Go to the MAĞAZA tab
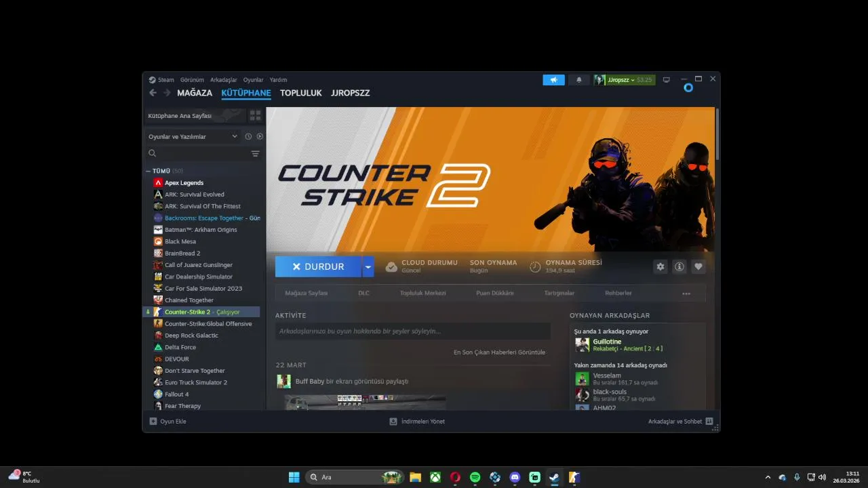868x488 pixels. point(195,93)
